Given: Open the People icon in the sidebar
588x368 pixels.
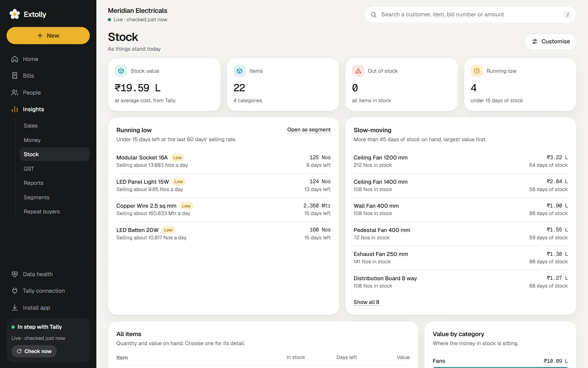Looking at the screenshot, I should pos(15,93).
